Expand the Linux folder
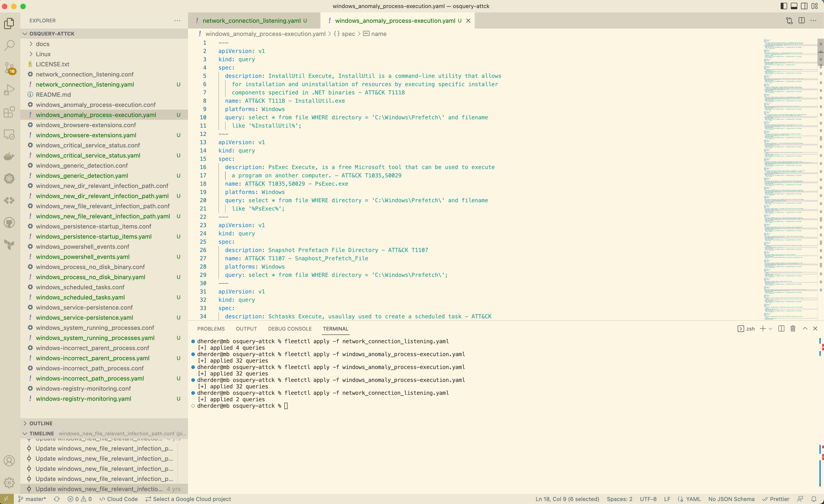824x504 pixels. (104, 54)
